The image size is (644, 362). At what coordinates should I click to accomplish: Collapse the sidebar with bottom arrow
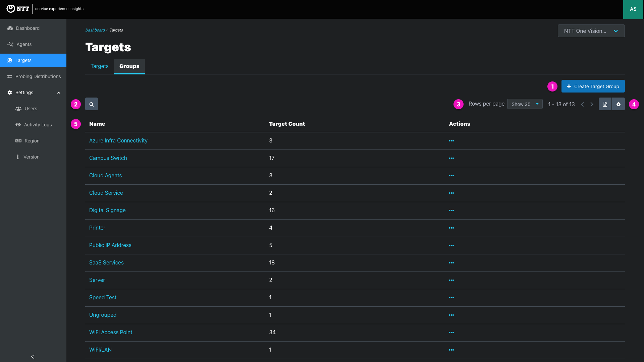[x=33, y=356]
